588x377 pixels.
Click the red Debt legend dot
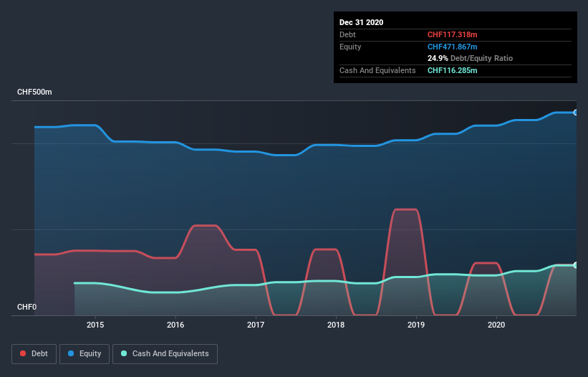23,353
